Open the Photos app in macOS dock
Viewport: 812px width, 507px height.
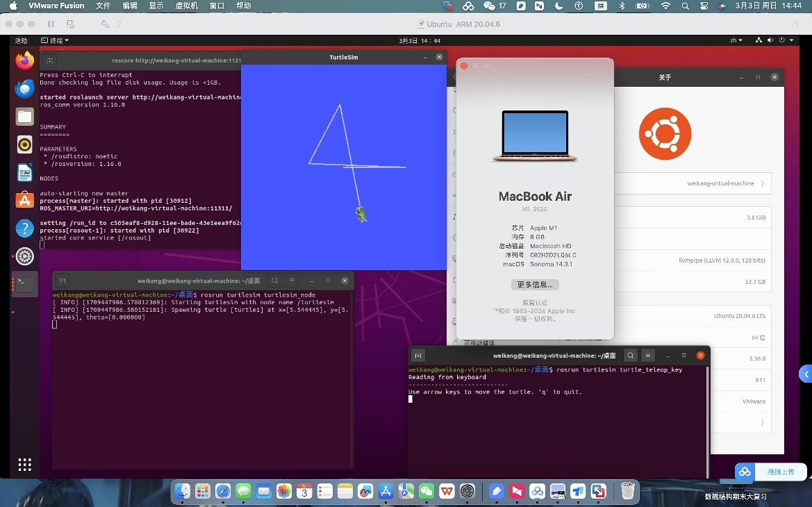284,490
